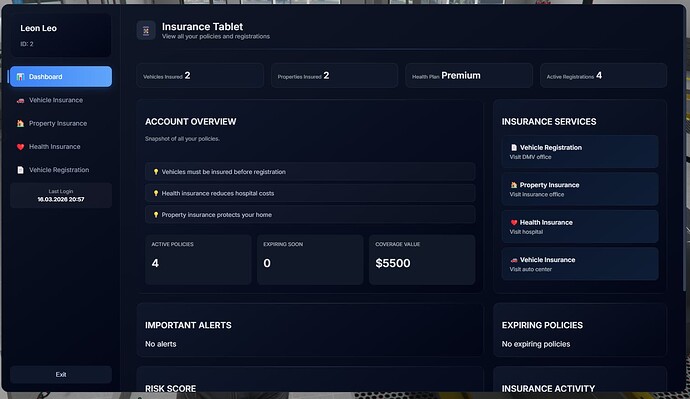This screenshot has width=690, height=399.
Task: Switch to Vehicle Registration in sidebar
Action: (61, 170)
